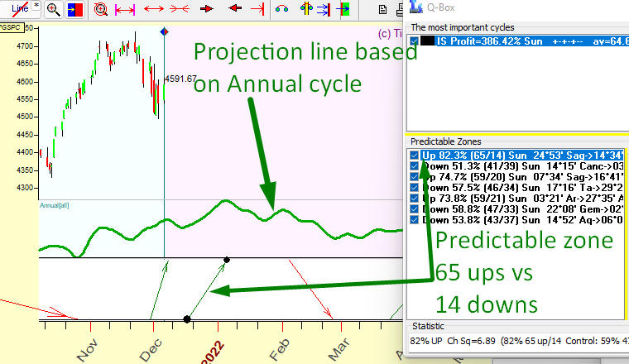Click the Q-Box window title icon
Image resolution: width=629 pixels, height=364 pixels.
click(415, 7)
